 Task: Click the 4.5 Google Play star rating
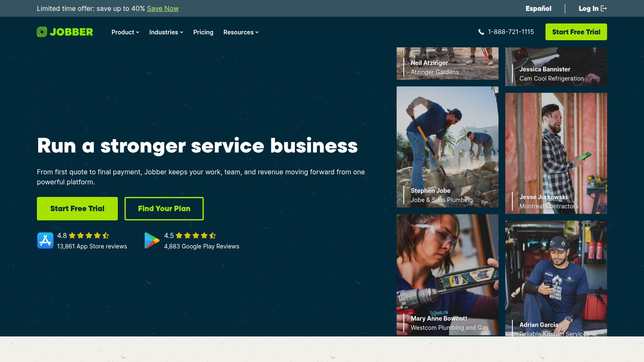pyautogui.click(x=190, y=235)
